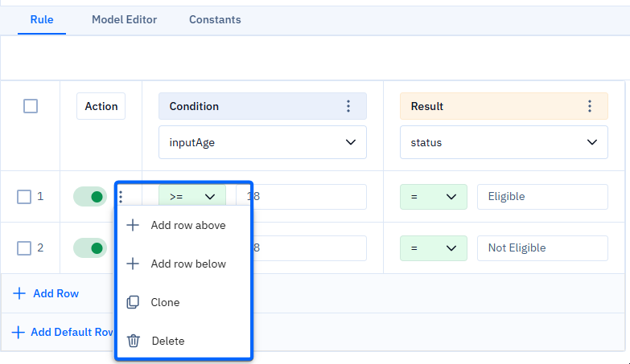Viewport: 630px width, 364px height.
Task: Click the Not Eligible result field
Action: click(542, 248)
